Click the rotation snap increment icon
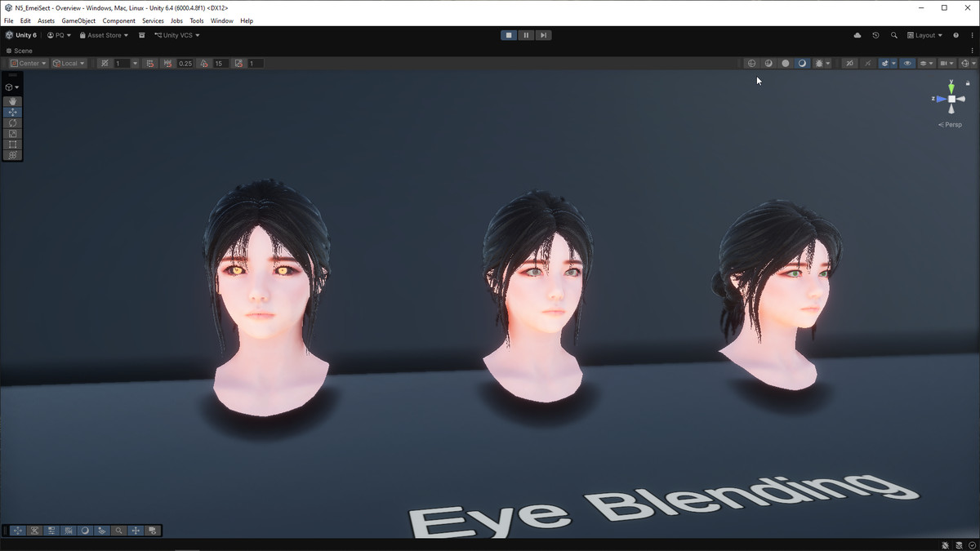Image resolution: width=980 pixels, height=551 pixels. click(203, 63)
